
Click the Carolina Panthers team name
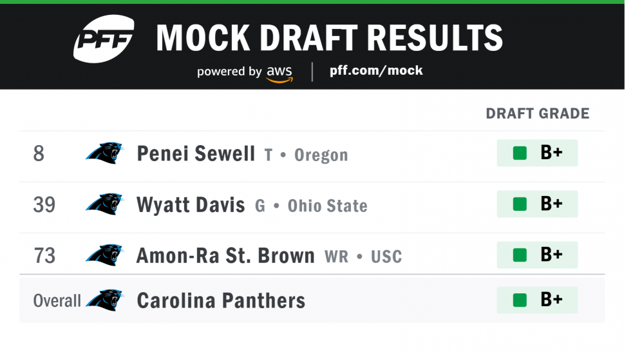pyautogui.click(x=221, y=300)
